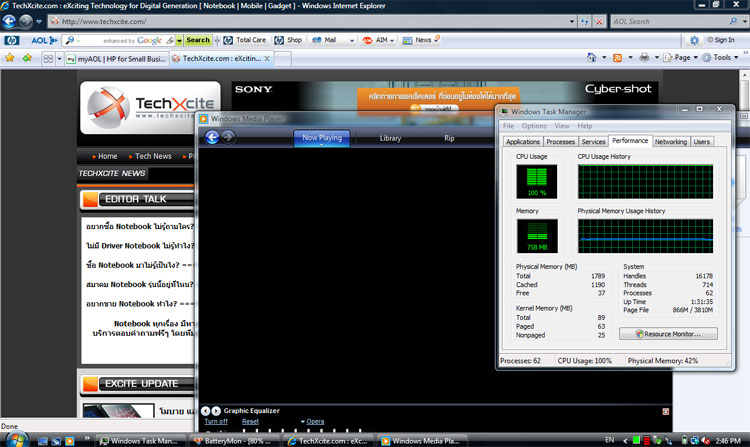Go back in Internet Explorer
Image resolution: width=750 pixels, height=447 pixels.
pos(9,22)
